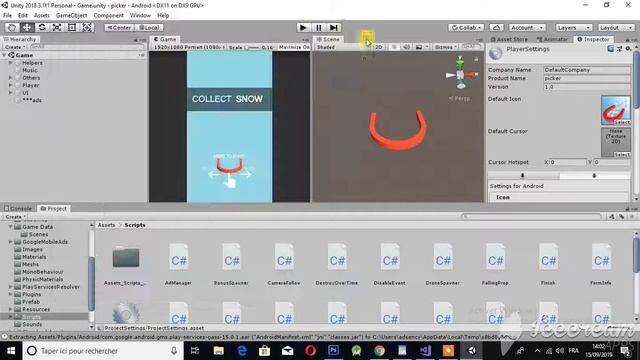Expand Player object in Hierarchy
Image resolution: width=640 pixels, height=360 pixels.
pyautogui.click(x=11, y=85)
